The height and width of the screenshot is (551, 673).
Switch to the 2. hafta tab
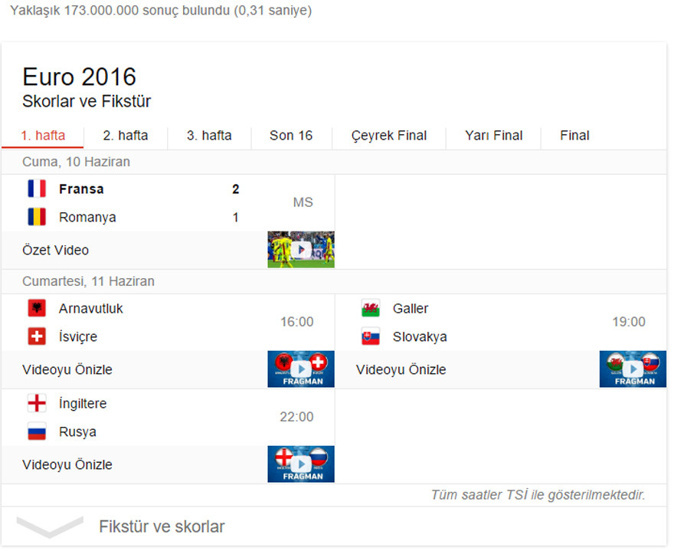[x=125, y=136]
